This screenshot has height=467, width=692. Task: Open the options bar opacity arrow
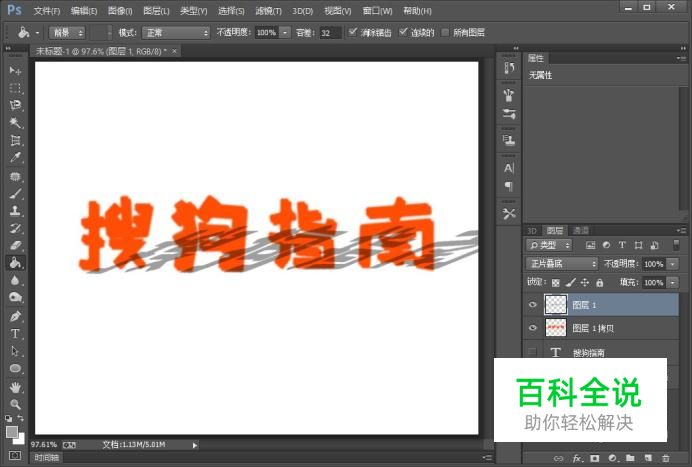click(x=285, y=33)
